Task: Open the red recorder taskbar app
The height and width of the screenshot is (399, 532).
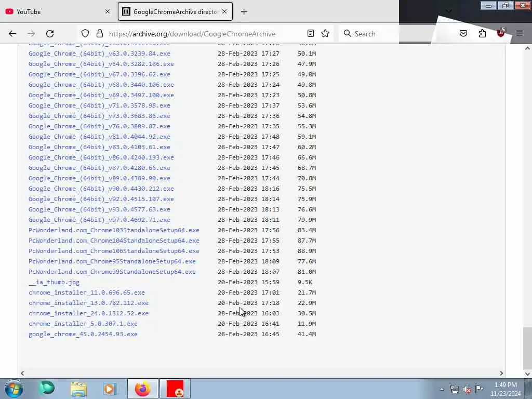Action: [175, 389]
